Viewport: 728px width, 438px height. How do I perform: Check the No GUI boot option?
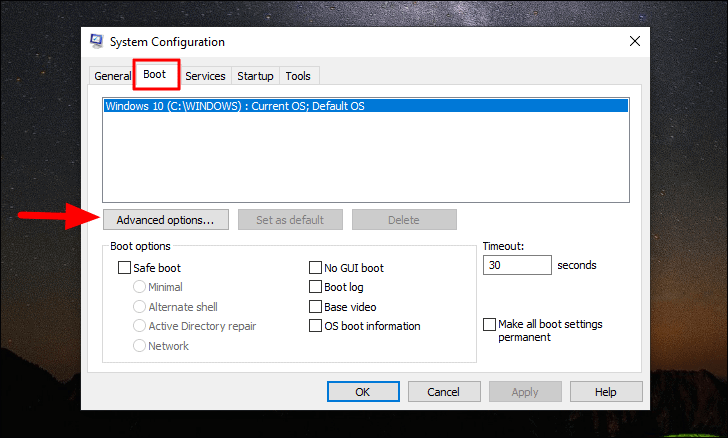pos(315,268)
